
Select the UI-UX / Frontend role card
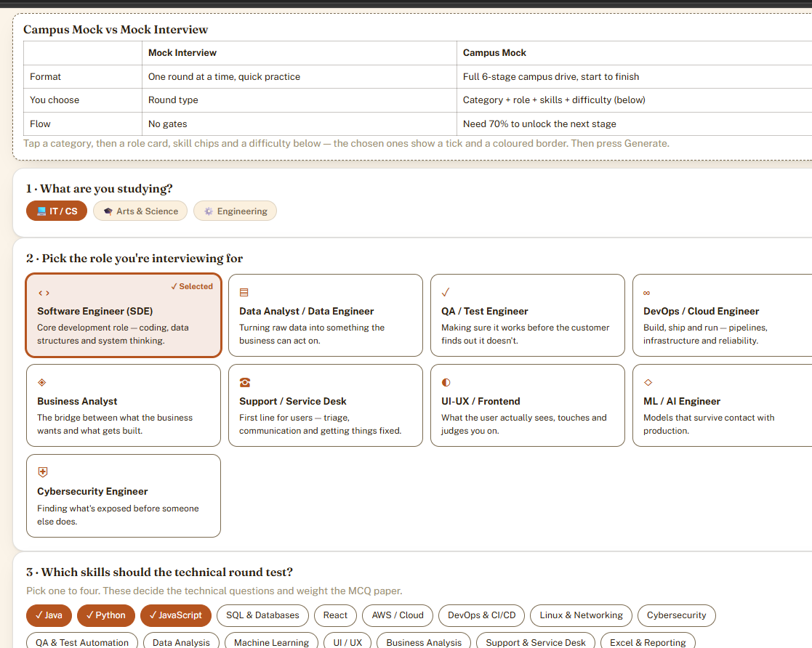click(527, 405)
